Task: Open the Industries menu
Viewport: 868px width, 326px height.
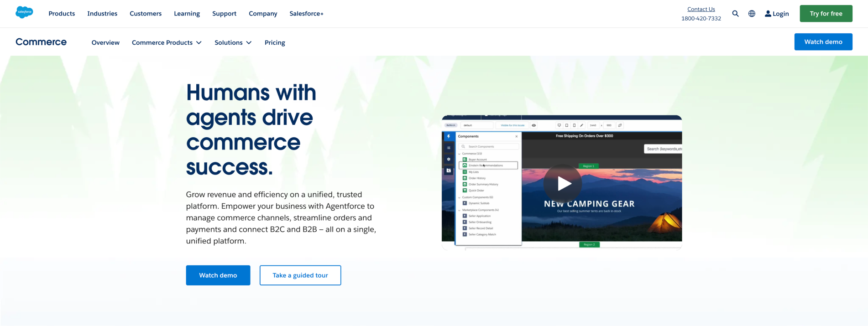Action: (102, 14)
